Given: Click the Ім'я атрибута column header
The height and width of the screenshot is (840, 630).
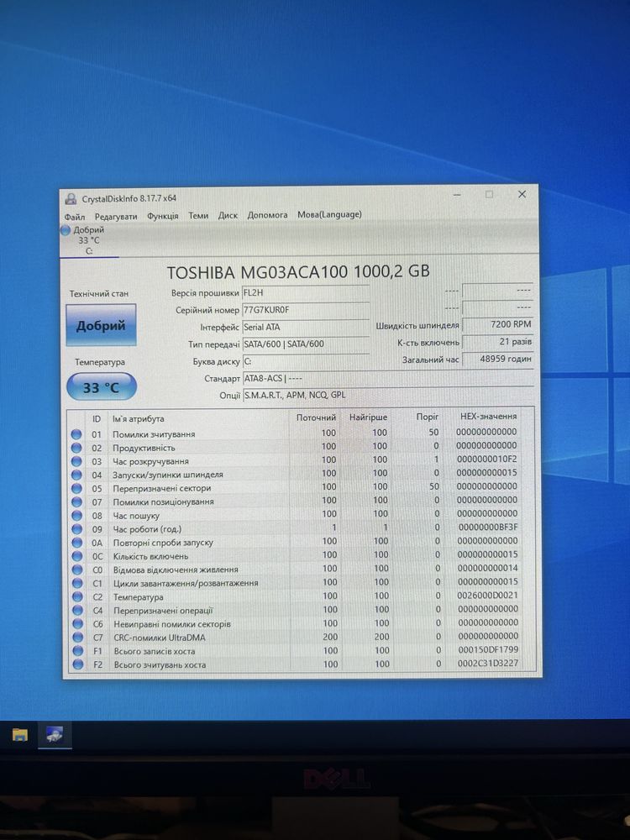Looking at the screenshot, I should [x=139, y=419].
